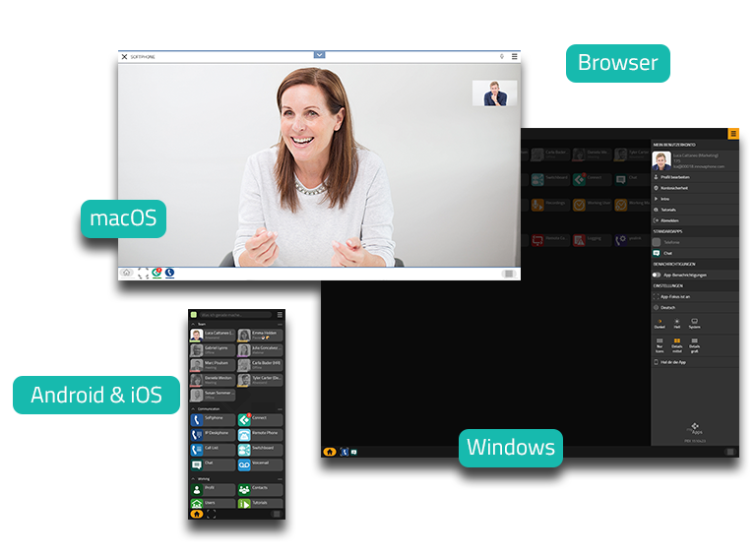Click the presence status field in the mobile app
Image resolution: width=756 pixels, height=556 pixels.
236,315
